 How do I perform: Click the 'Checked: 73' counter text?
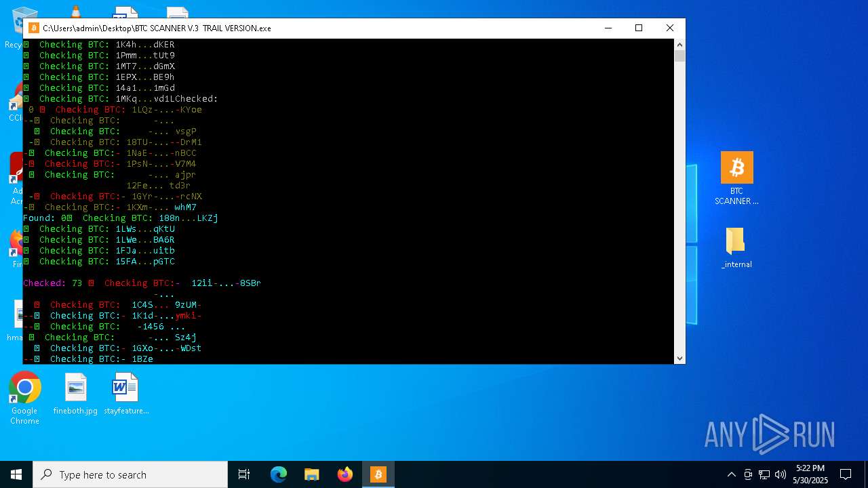pyautogui.click(x=53, y=283)
